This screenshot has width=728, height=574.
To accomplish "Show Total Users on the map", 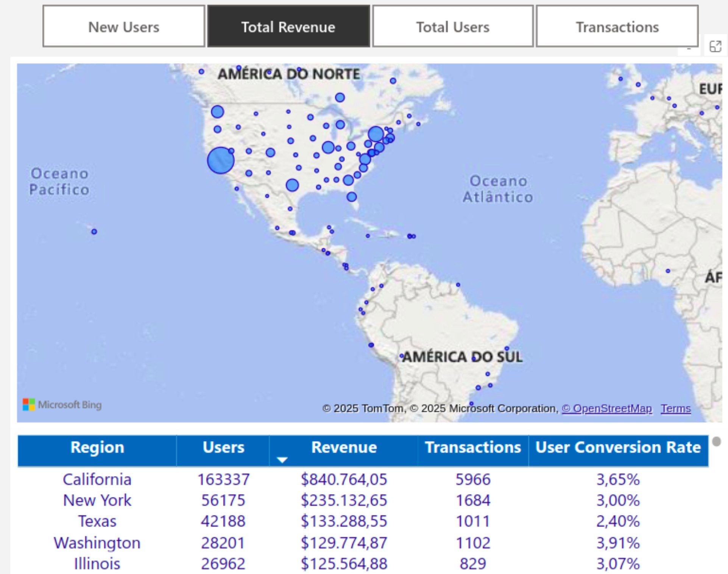I will pyautogui.click(x=453, y=27).
